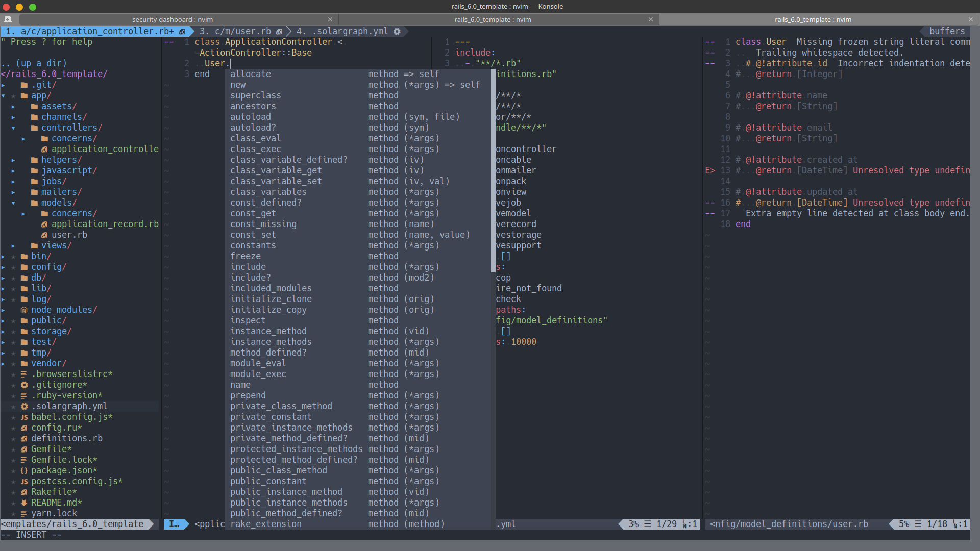This screenshot has width=980, height=551.
Task: Click the braces icon beside package.json
Action: click(24, 471)
